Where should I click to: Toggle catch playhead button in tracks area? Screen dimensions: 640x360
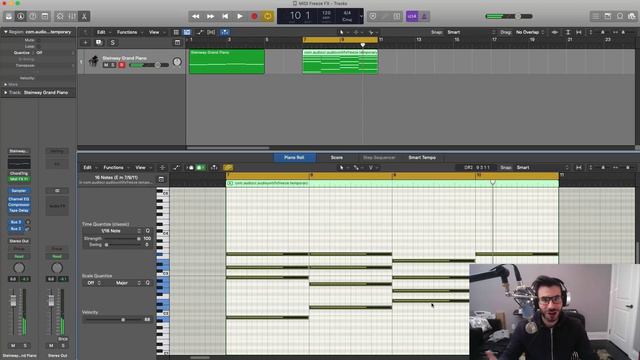(x=225, y=32)
